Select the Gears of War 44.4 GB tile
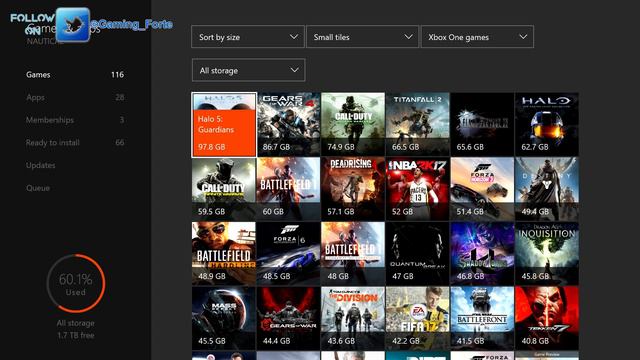 tap(289, 318)
